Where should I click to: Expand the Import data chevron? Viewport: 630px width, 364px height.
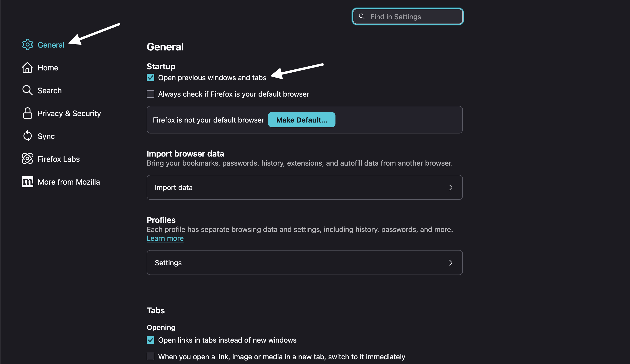[450, 188]
